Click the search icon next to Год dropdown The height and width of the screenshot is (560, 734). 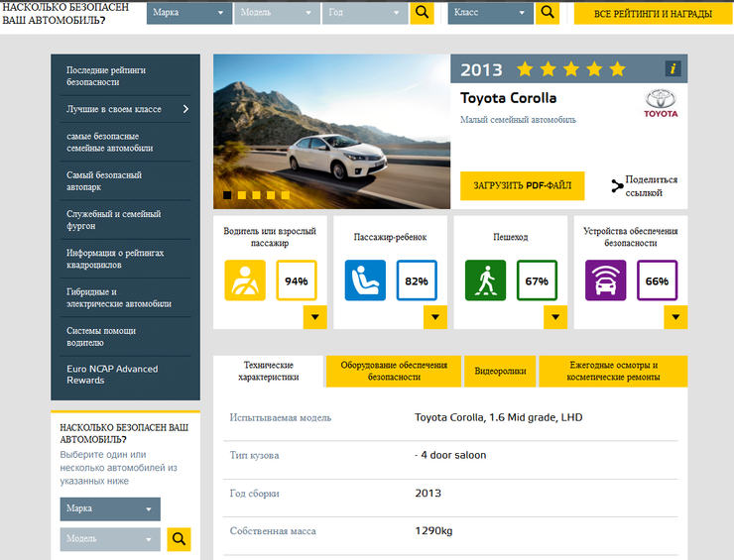coord(422,13)
